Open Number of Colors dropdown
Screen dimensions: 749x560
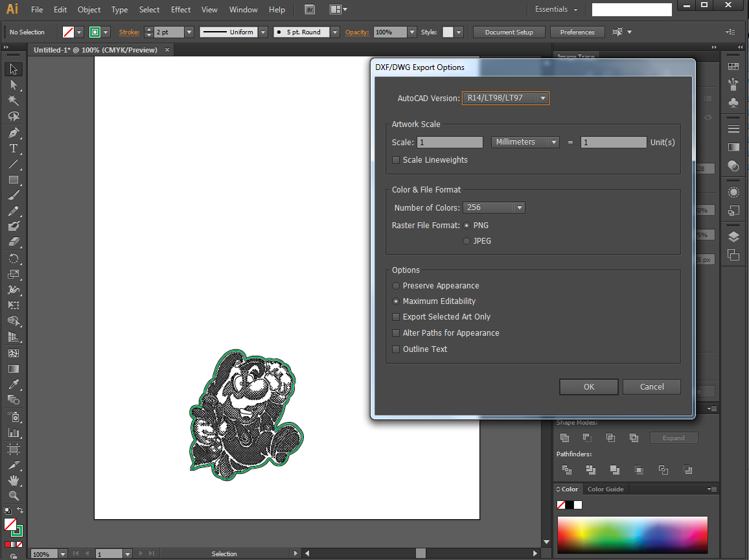tap(494, 207)
